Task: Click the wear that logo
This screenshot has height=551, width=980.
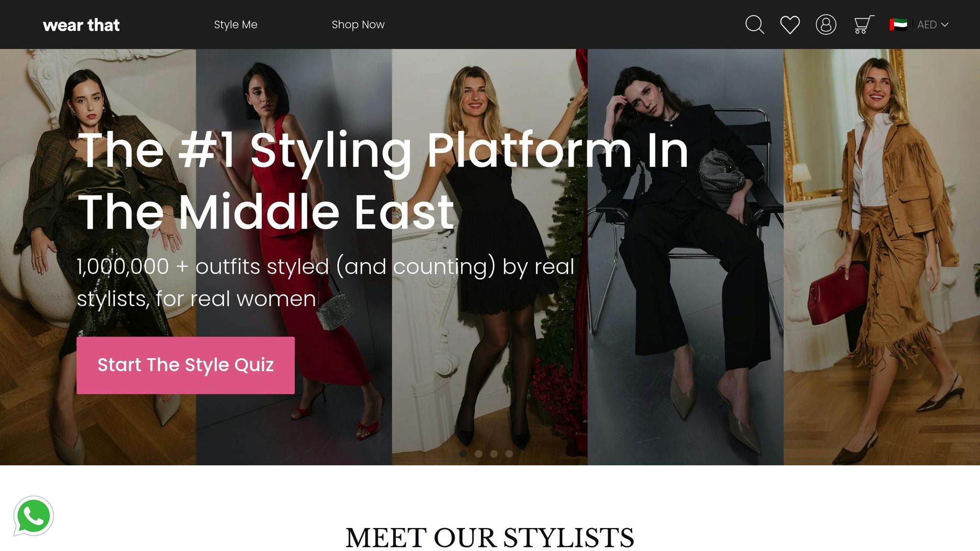Action: (x=81, y=25)
